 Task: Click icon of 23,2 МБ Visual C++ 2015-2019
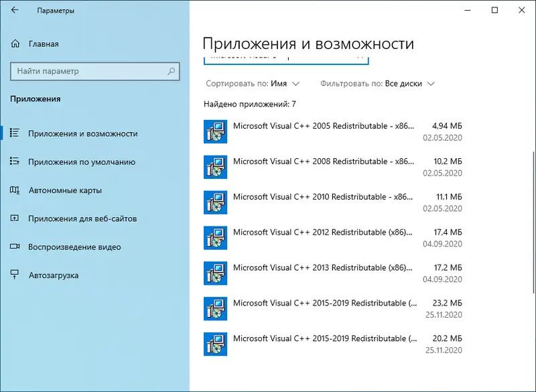point(215,309)
